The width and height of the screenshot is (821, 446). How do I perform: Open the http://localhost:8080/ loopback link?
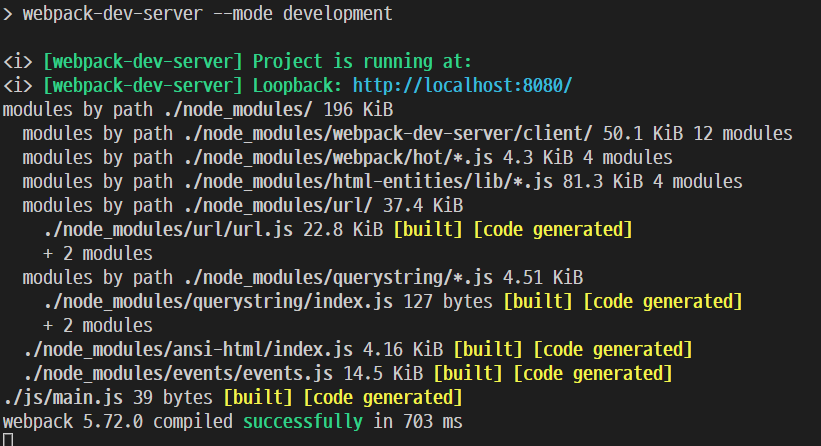[x=462, y=85]
